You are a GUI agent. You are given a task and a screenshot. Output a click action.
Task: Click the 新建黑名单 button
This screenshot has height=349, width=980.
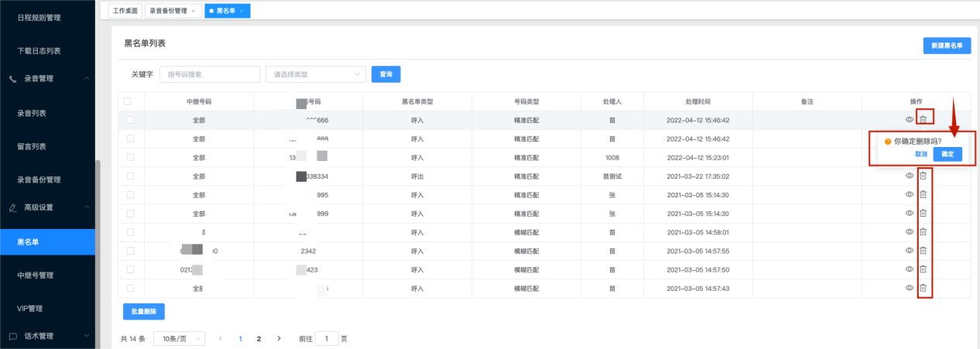point(947,46)
